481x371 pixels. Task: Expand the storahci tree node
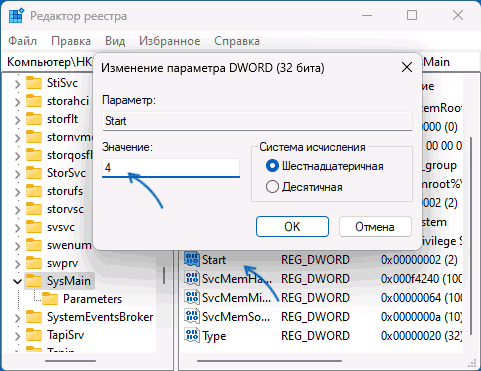click(x=17, y=101)
